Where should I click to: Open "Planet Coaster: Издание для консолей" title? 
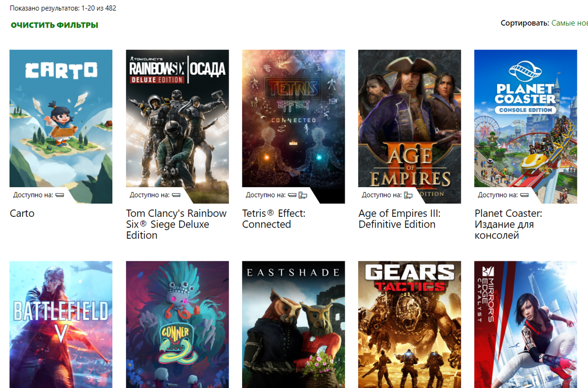(x=508, y=224)
